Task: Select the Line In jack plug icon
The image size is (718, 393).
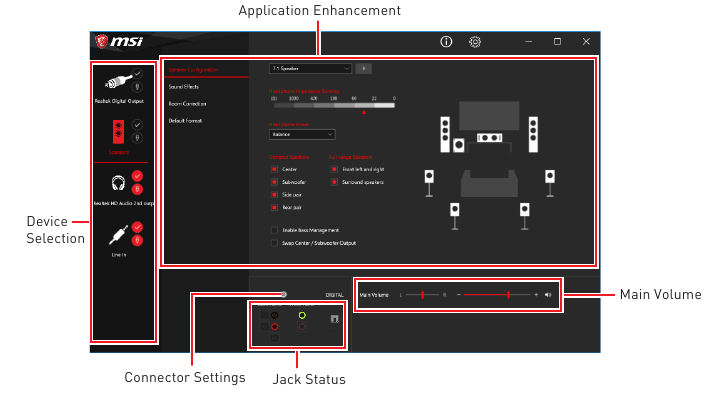Action: point(118,235)
